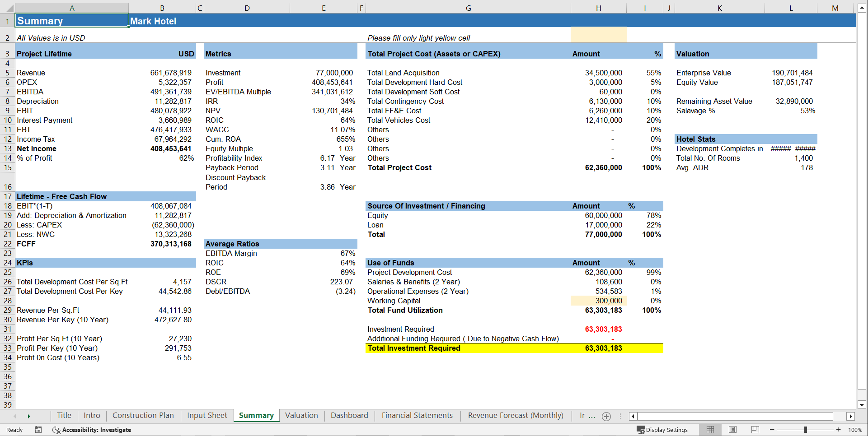Switch to Normal view in status bar
The image size is (868, 436).
pos(710,430)
